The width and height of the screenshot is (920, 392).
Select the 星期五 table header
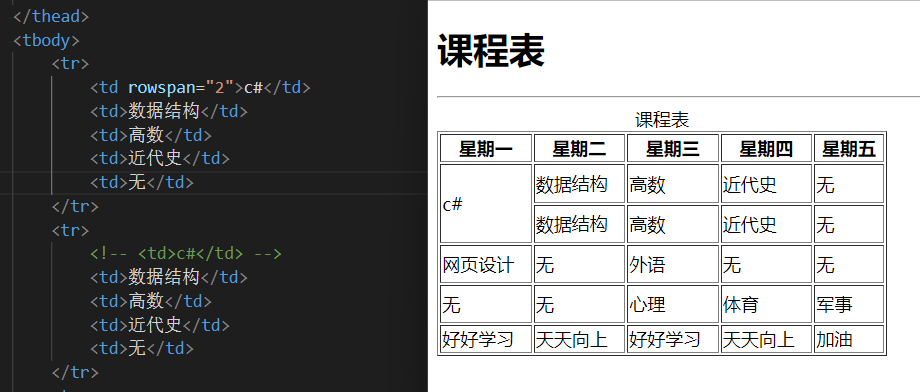(849, 148)
